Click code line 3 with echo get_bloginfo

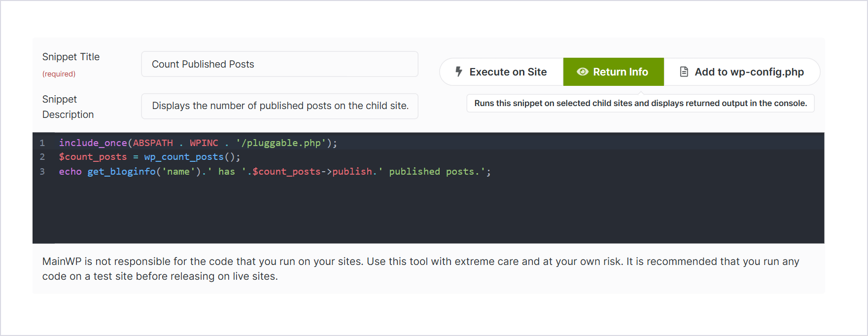click(x=275, y=172)
